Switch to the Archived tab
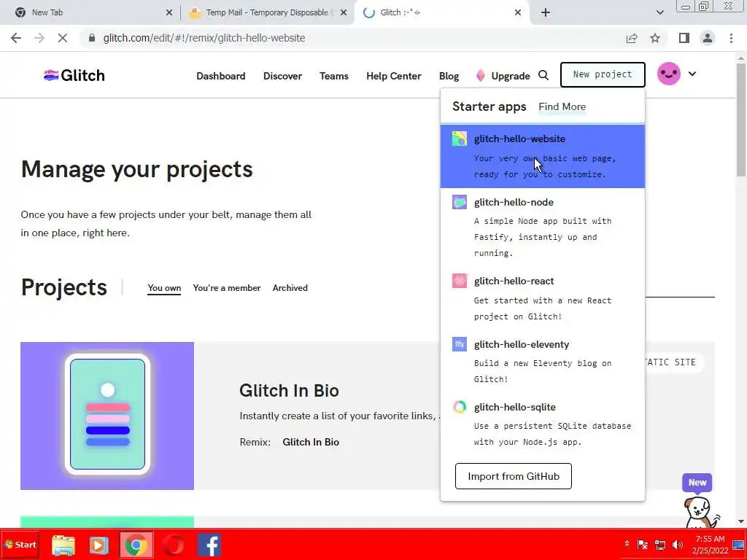The image size is (747, 560). [x=290, y=287]
